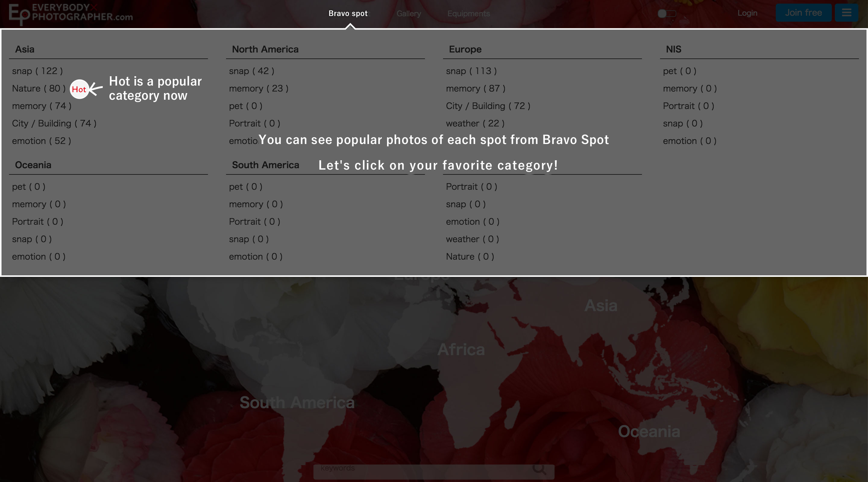868x482 pixels.
Task: Open Oceania Portrait ( 0 ) category
Action: pos(37,222)
